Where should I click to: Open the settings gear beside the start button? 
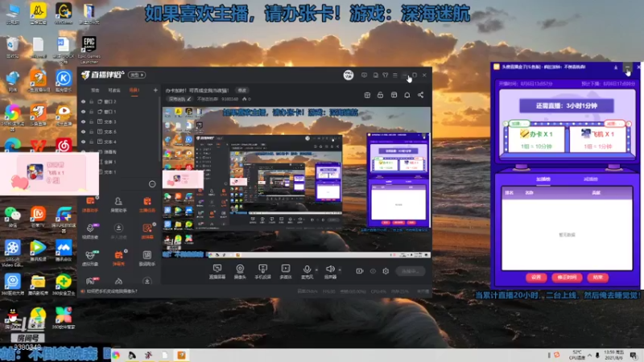[386, 271]
